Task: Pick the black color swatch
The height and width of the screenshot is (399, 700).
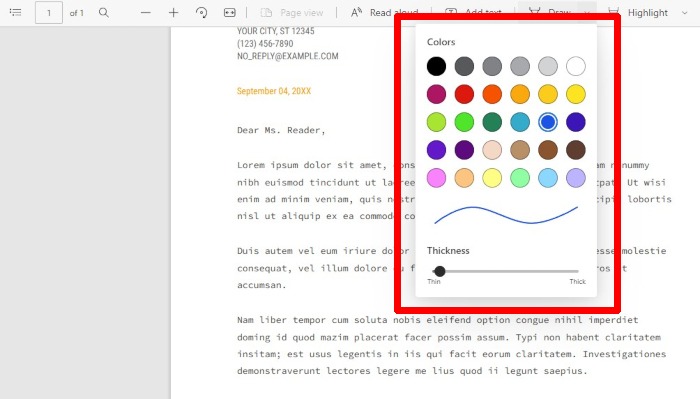Action: [x=436, y=66]
